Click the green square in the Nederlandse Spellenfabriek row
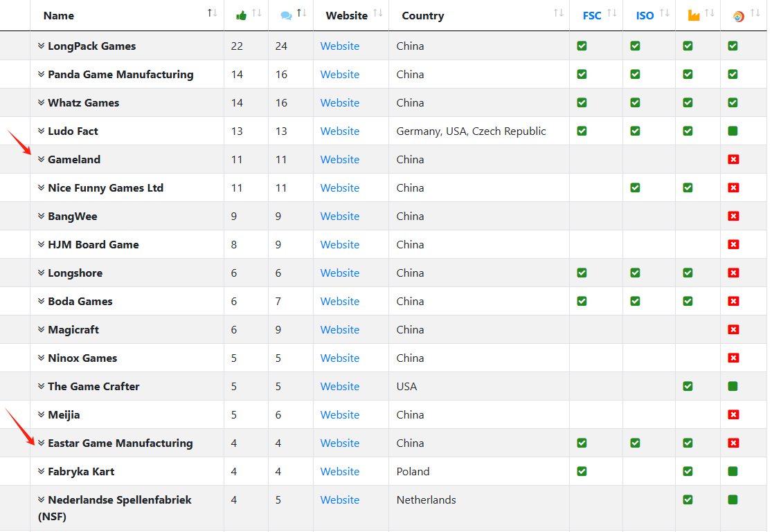 [x=733, y=499]
